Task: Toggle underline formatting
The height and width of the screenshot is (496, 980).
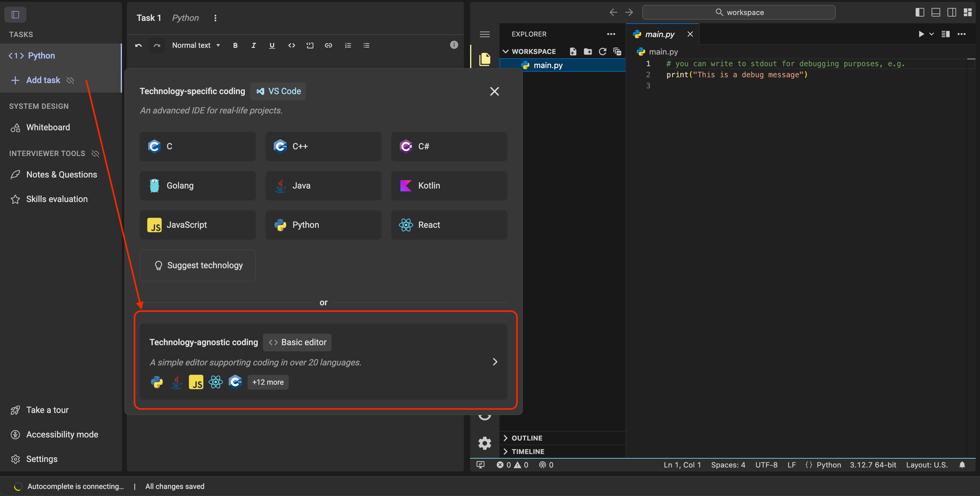Action: click(272, 45)
